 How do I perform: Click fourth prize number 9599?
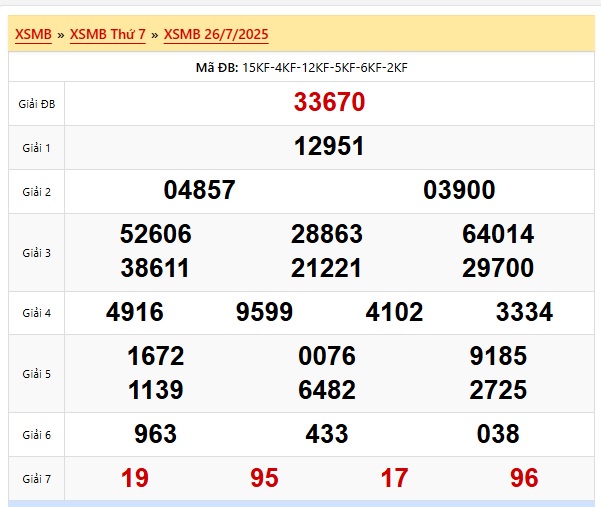[264, 312]
